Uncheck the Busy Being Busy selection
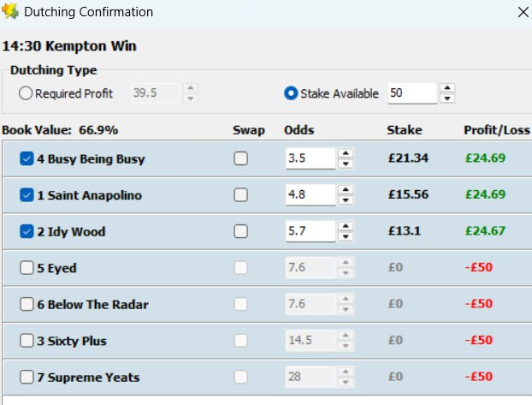This screenshot has width=532, height=405. [x=27, y=158]
